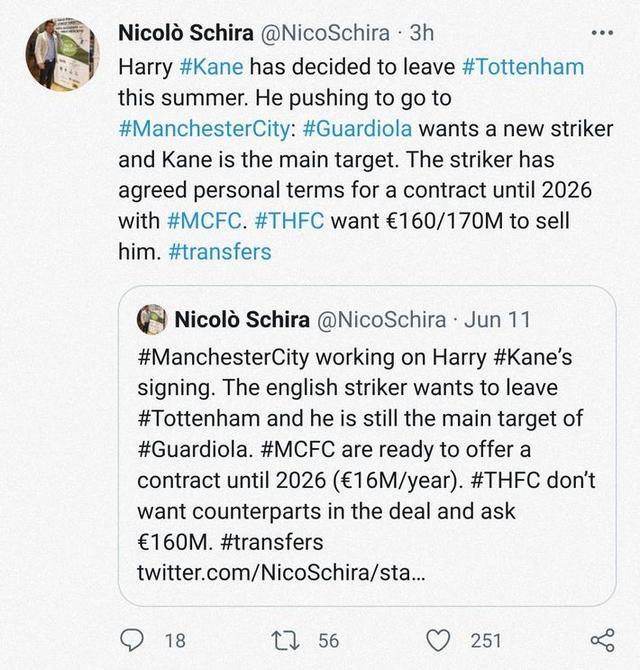Click the 3h timestamp of the tweet
The height and width of the screenshot is (670, 640).
(423, 33)
